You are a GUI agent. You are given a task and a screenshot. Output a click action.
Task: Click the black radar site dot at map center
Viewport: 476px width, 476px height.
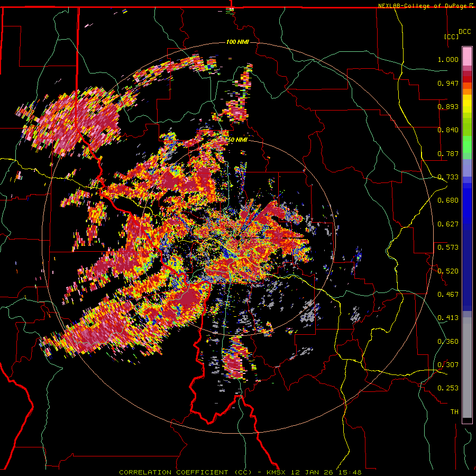coord(237,237)
